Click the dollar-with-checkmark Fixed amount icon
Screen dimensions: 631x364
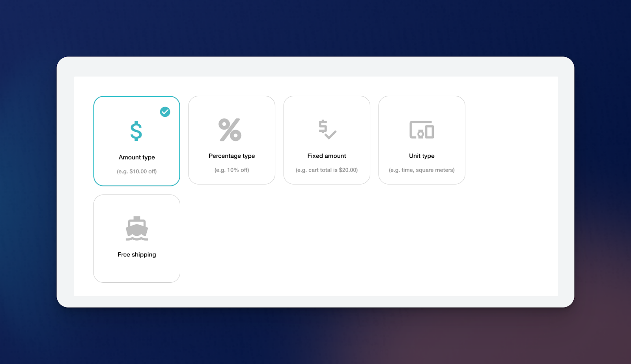coord(327,129)
